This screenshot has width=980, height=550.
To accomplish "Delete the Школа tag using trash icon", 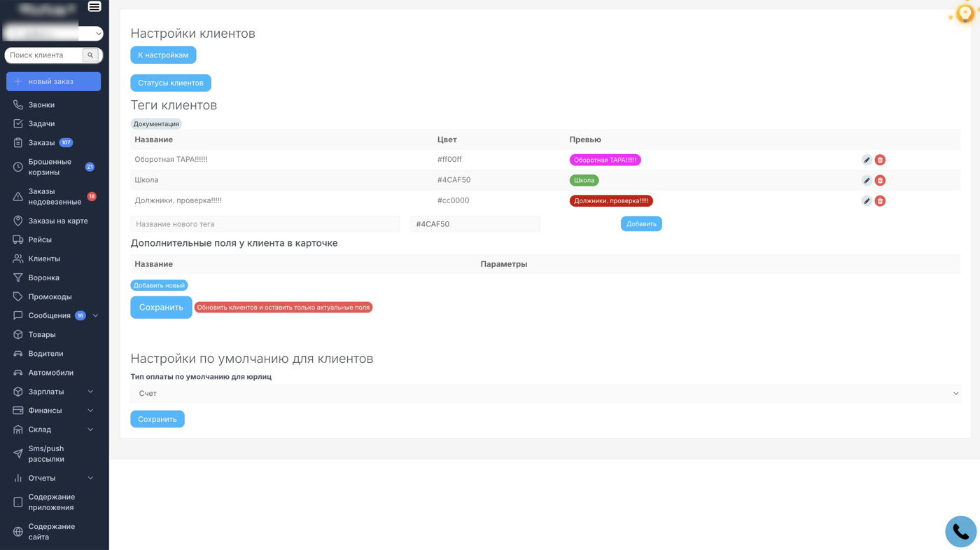I will point(880,180).
